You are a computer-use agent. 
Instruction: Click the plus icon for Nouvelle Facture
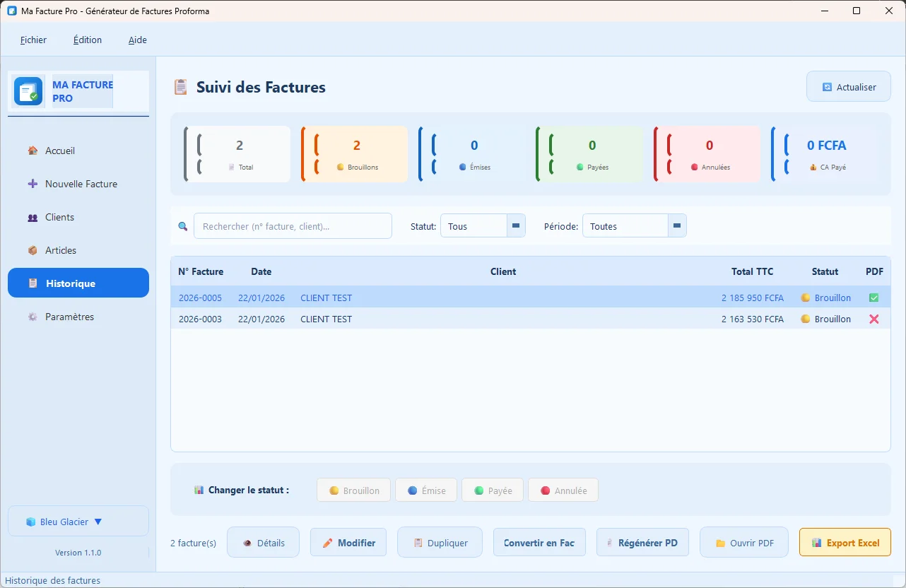(x=33, y=184)
